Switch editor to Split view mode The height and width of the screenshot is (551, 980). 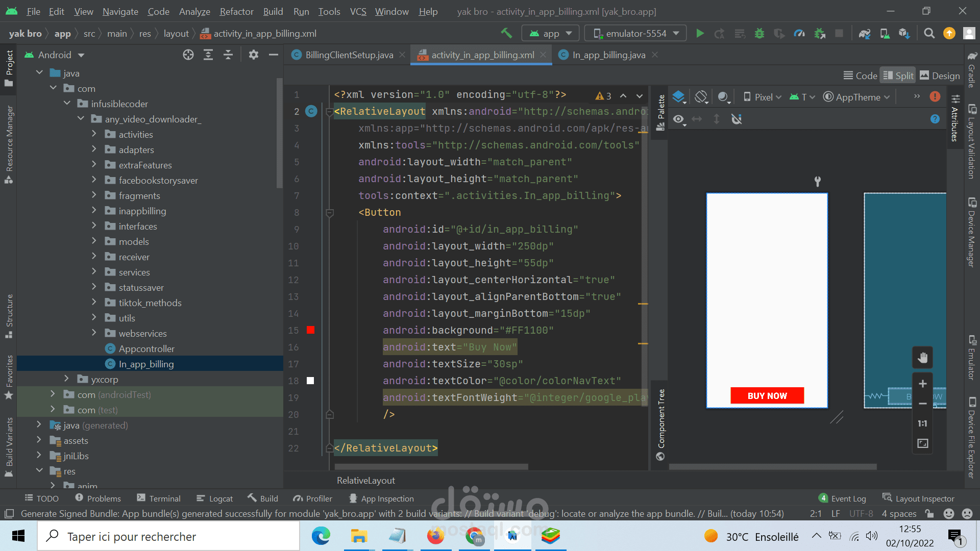(898, 76)
